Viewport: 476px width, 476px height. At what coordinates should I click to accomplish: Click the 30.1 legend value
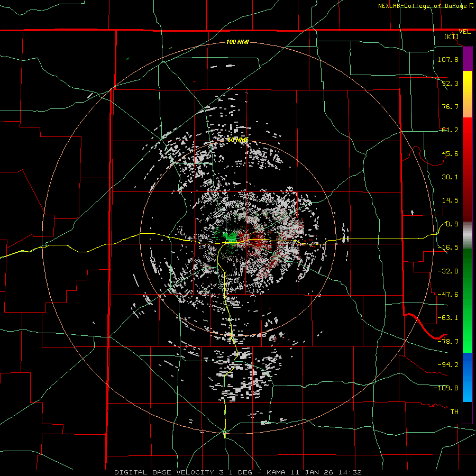[x=450, y=177]
